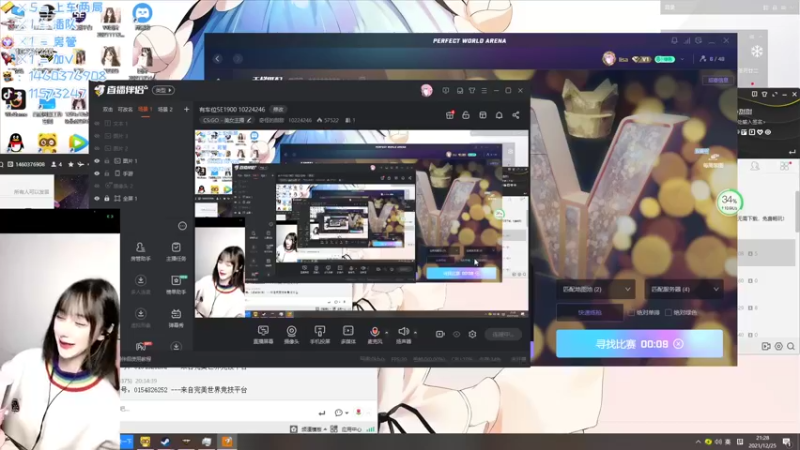Screen dimensions: 800x450
Task: Expand the 匹配服务器 (4) dropdown
Action: [684, 289]
